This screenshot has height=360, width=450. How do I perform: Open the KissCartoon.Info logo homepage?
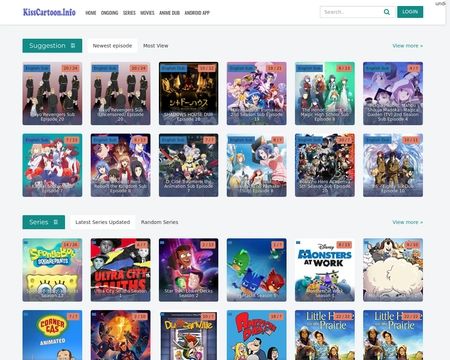tap(49, 12)
